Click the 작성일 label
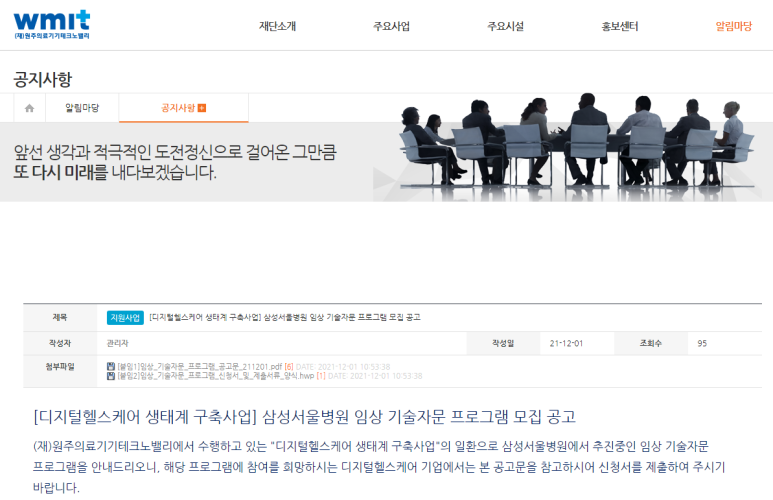 [x=503, y=343]
